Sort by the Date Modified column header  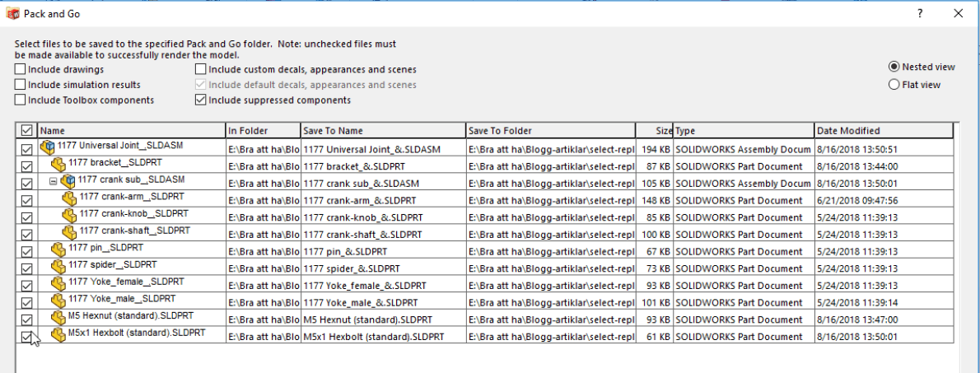tap(883, 130)
